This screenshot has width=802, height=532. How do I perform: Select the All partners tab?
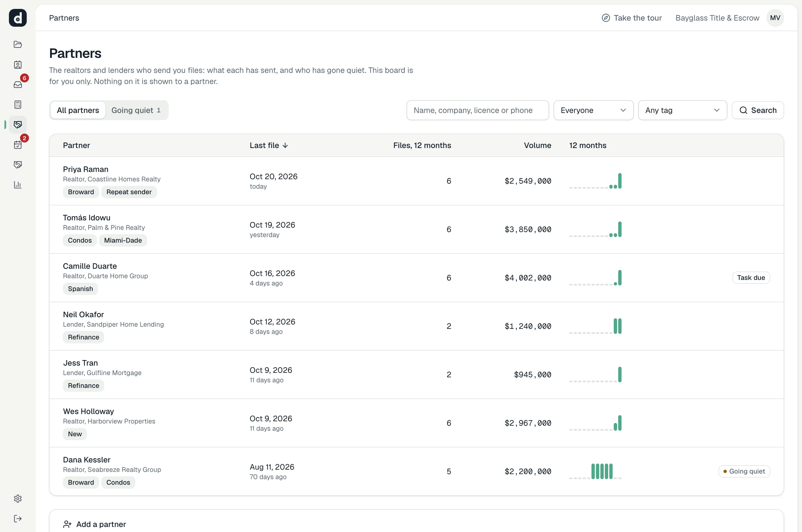[x=78, y=110]
